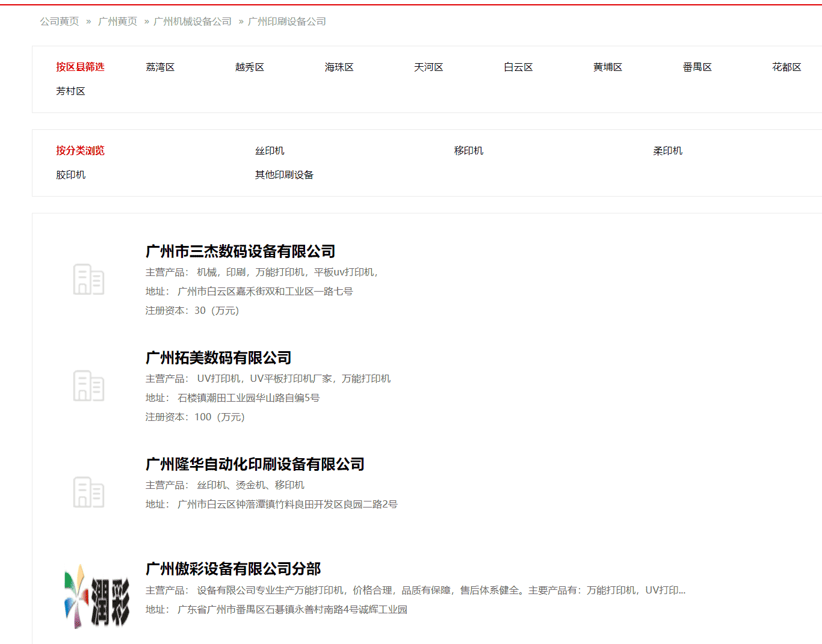822x644 pixels.
Task: Filter companies by 荔湾区 district
Action: [x=160, y=67]
